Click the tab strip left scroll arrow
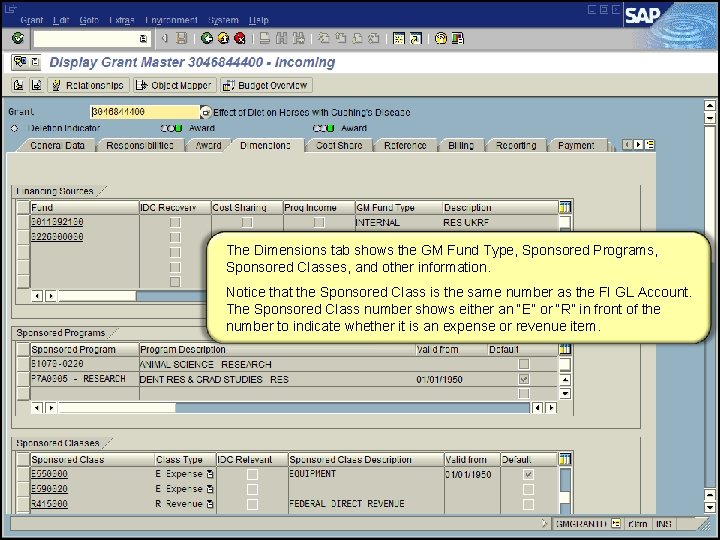720x540 pixels. tap(627, 145)
